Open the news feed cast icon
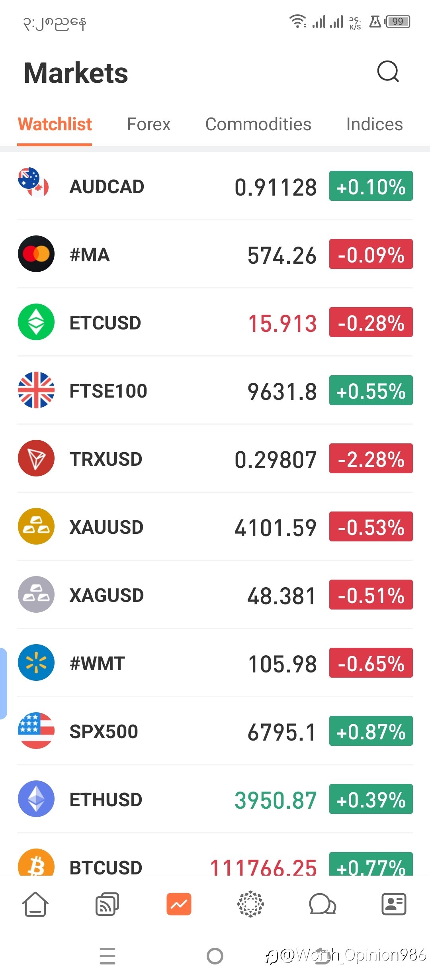 click(107, 904)
